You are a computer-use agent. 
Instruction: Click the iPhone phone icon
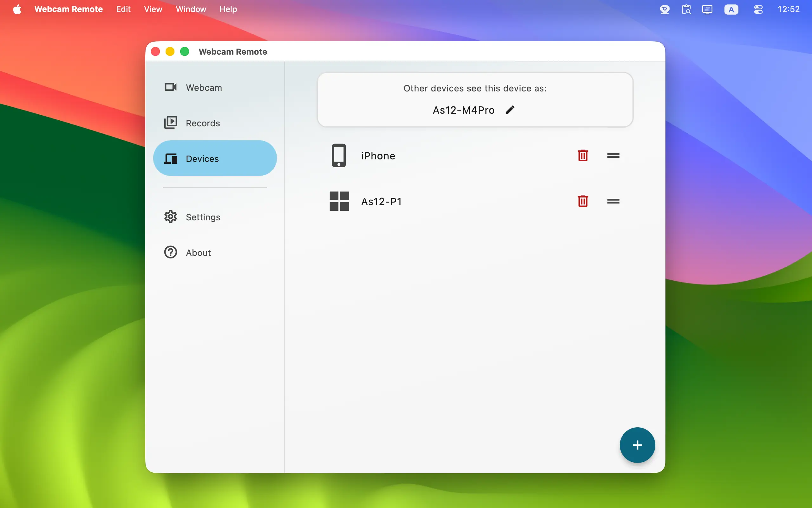coord(339,156)
